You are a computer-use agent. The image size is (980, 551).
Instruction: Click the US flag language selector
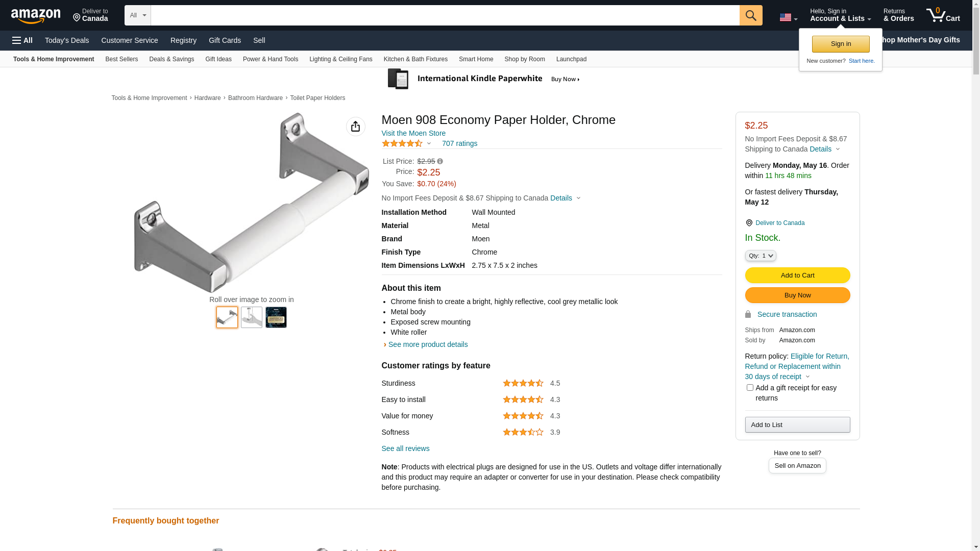788,17
